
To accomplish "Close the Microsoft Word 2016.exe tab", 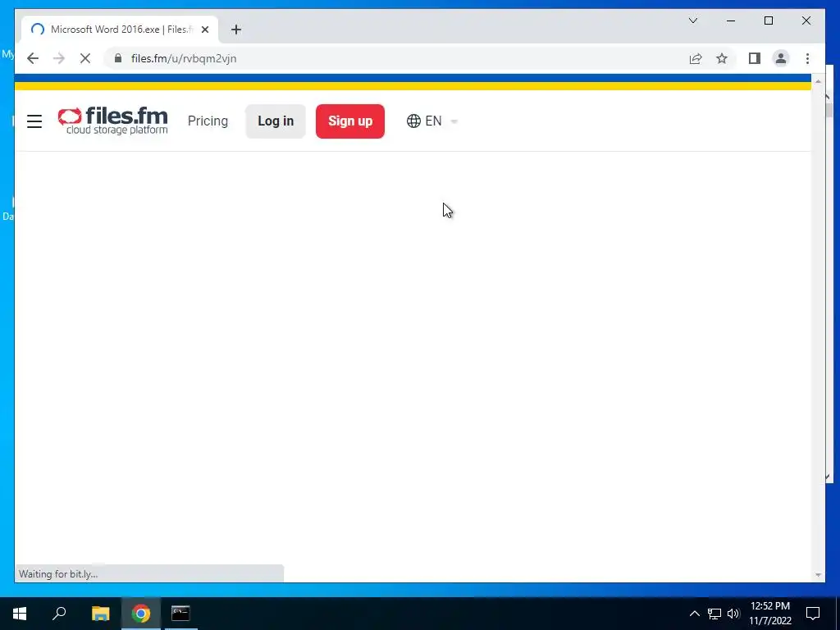I will (204, 30).
